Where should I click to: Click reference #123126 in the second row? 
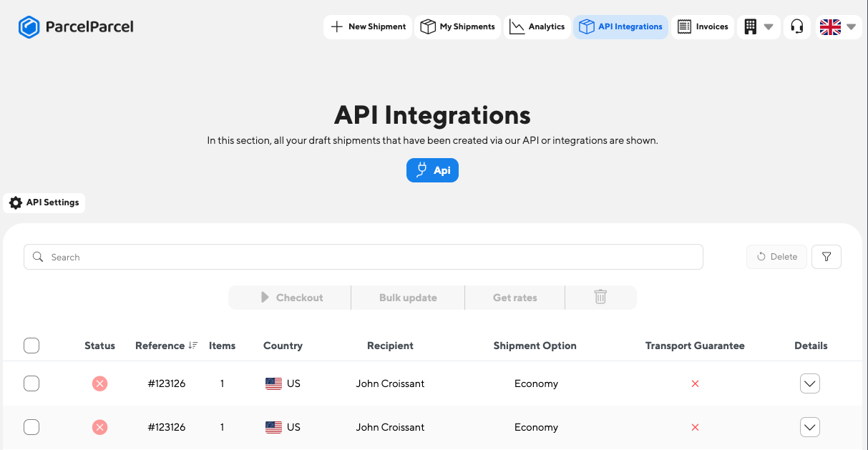coord(167,427)
